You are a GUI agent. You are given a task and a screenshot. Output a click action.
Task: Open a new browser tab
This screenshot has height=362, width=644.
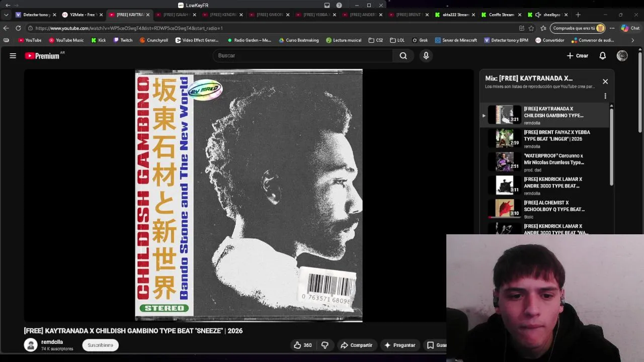578,15
